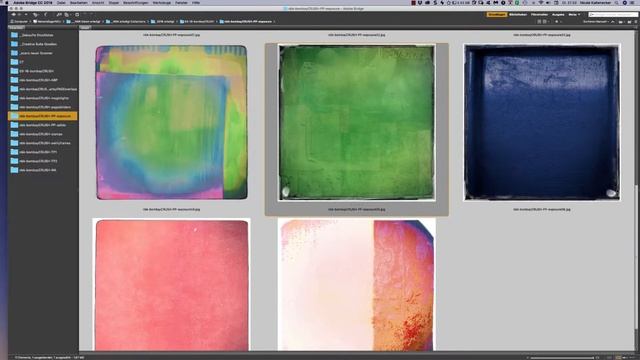This screenshot has height=360, width=640.
Task: Select the multicolor blue-green thumbnail
Action: point(171,122)
